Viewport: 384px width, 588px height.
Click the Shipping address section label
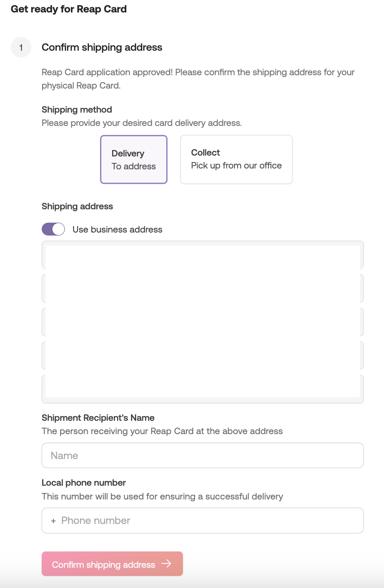coord(77,206)
